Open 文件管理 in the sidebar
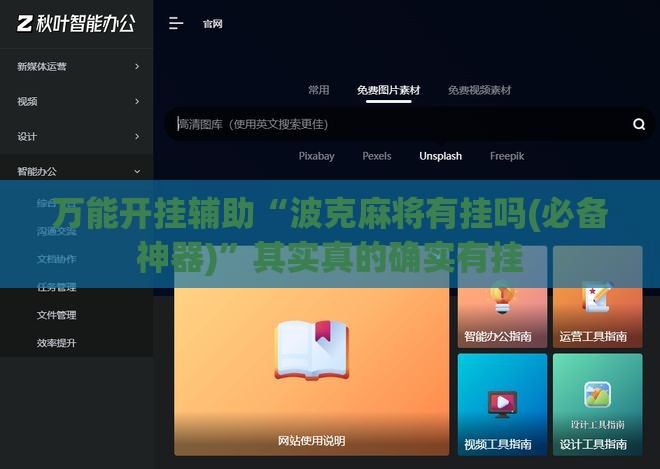The image size is (660, 469). (56, 315)
